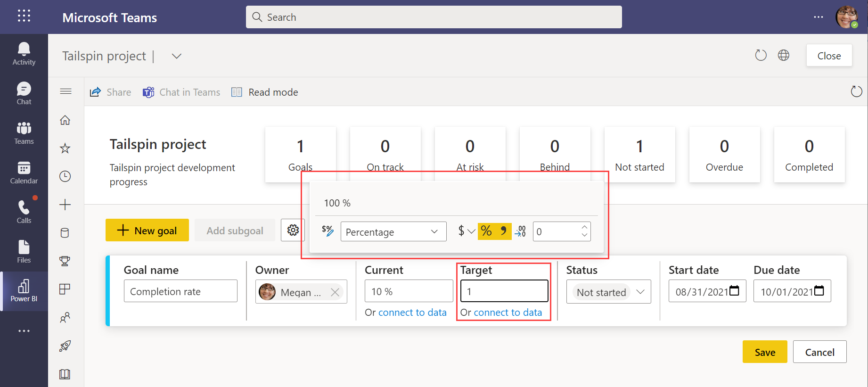868x387 pixels.
Task: Click the scorecard description text
Action: point(172,175)
